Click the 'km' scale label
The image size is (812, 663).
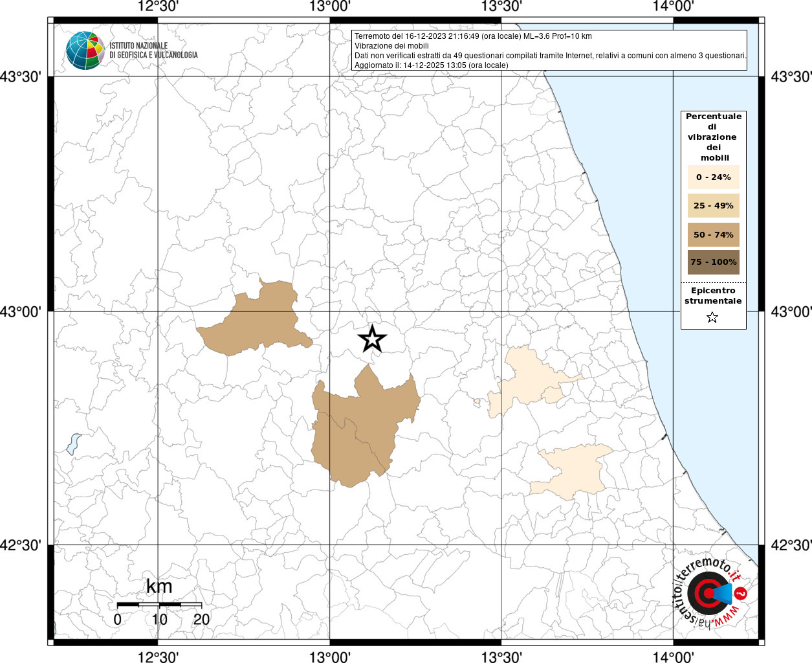(x=159, y=587)
